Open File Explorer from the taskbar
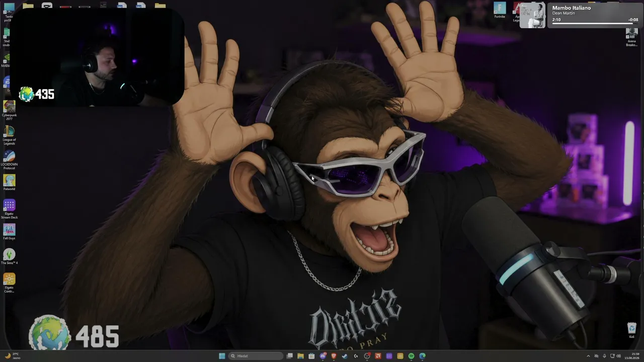The image size is (644, 362). (300, 356)
